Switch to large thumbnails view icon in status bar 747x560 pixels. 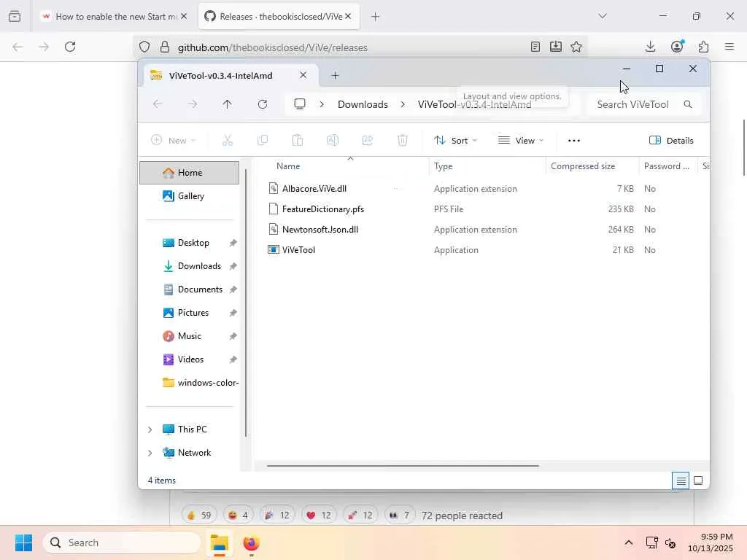point(698,481)
